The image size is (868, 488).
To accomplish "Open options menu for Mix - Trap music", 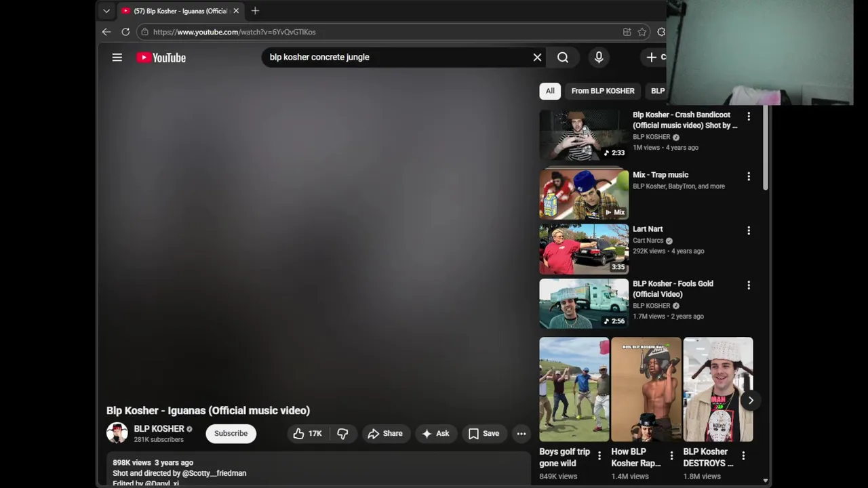I will 749,176.
